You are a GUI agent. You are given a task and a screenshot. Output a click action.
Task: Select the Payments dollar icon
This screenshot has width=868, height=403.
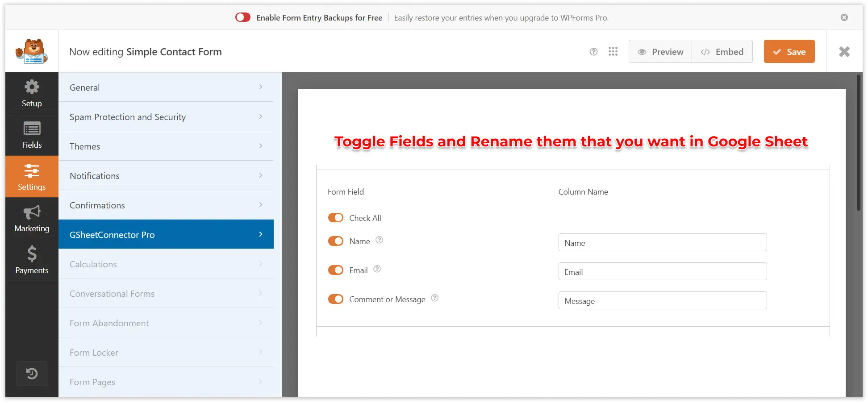coord(31,260)
